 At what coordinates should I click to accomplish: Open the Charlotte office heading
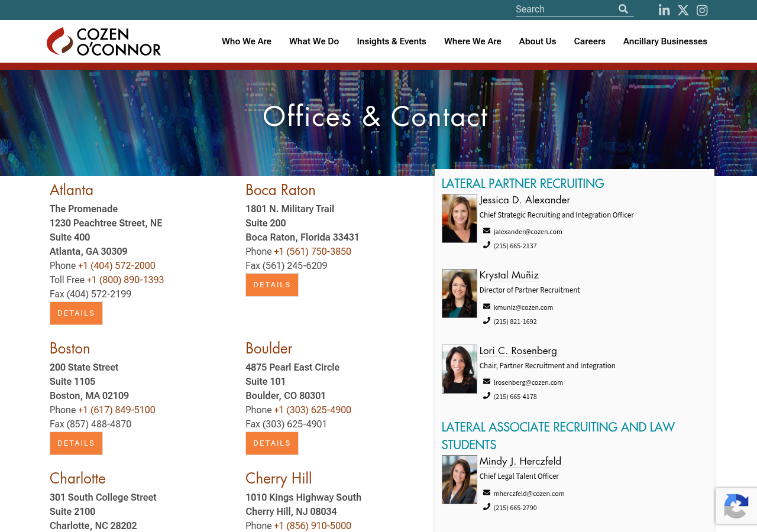coord(77,479)
